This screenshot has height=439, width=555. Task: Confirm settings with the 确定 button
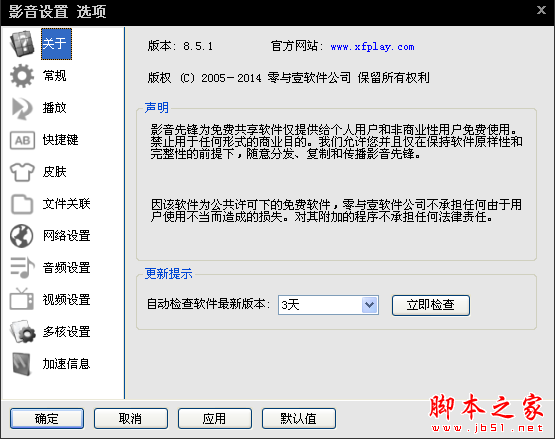pos(47,418)
